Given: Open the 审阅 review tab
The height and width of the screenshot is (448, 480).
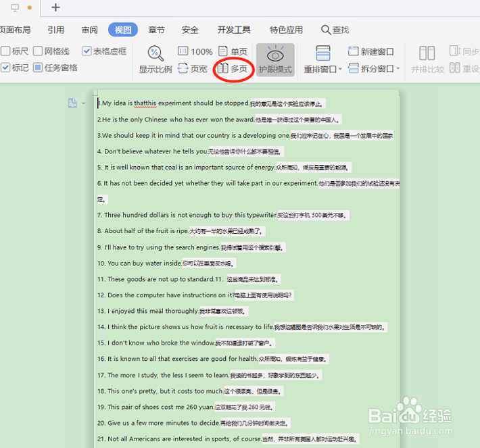Looking at the screenshot, I should click(89, 30).
